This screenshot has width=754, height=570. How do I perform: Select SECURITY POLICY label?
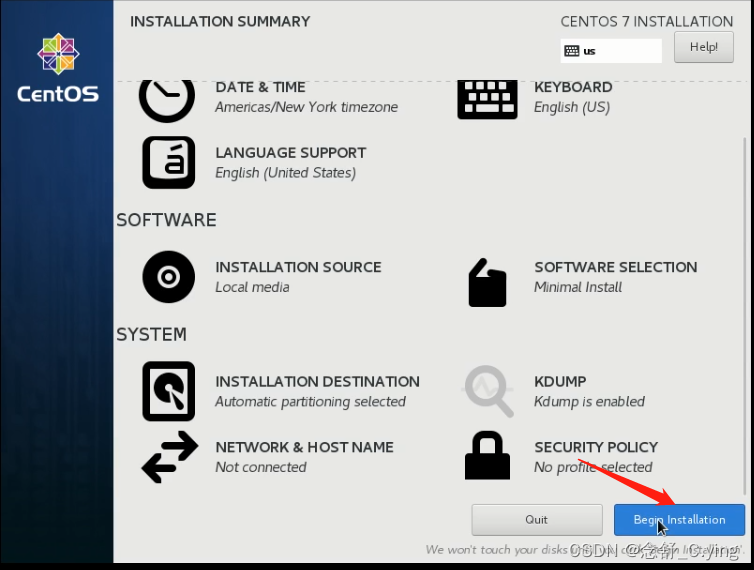tap(596, 447)
